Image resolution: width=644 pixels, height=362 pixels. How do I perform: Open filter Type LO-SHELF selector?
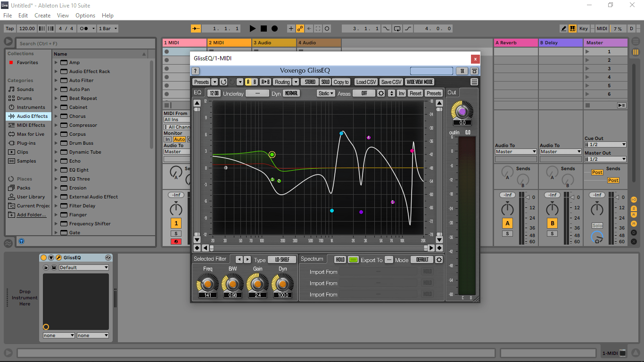pyautogui.click(x=282, y=260)
